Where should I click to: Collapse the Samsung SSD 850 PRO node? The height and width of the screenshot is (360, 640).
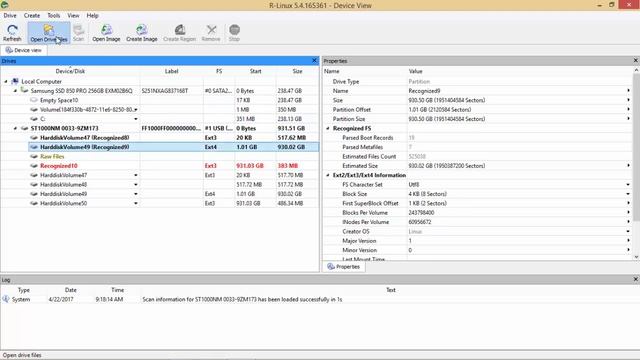point(15,91)
